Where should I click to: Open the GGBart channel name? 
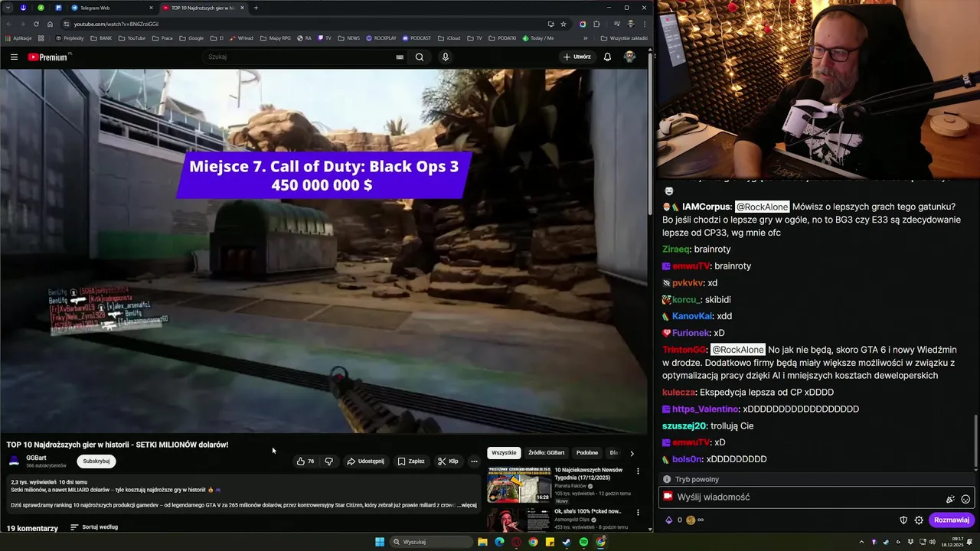(36, 458)
